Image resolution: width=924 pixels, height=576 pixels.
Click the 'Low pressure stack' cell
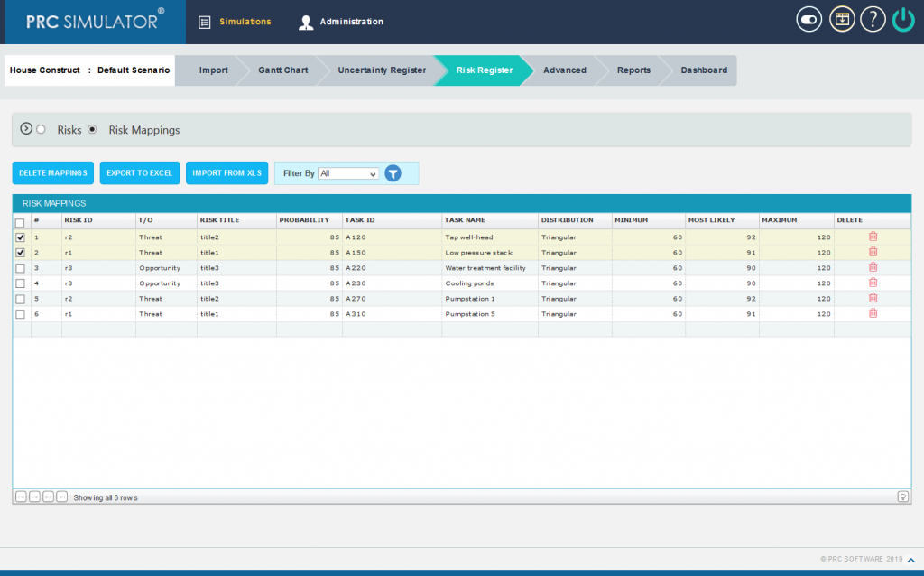point(490,252)
